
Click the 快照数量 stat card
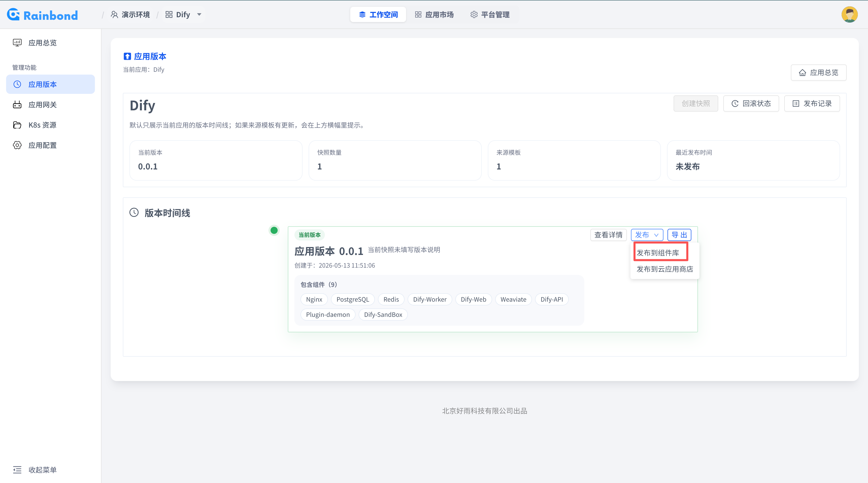coord(395,160)
